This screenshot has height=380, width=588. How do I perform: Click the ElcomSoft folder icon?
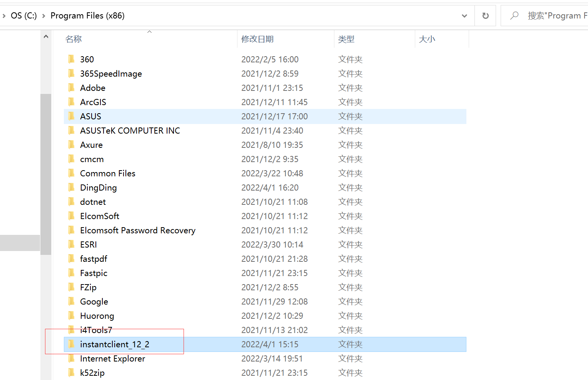tap(72, 216)
